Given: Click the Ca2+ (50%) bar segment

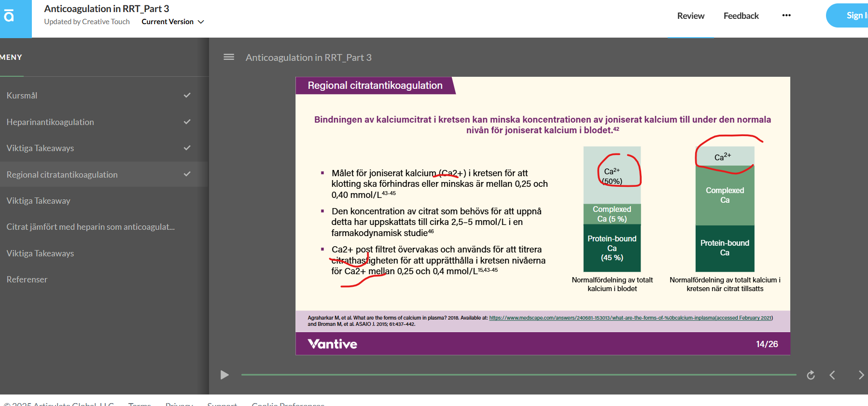Looking at the screenshot, I should click(612, 175).
